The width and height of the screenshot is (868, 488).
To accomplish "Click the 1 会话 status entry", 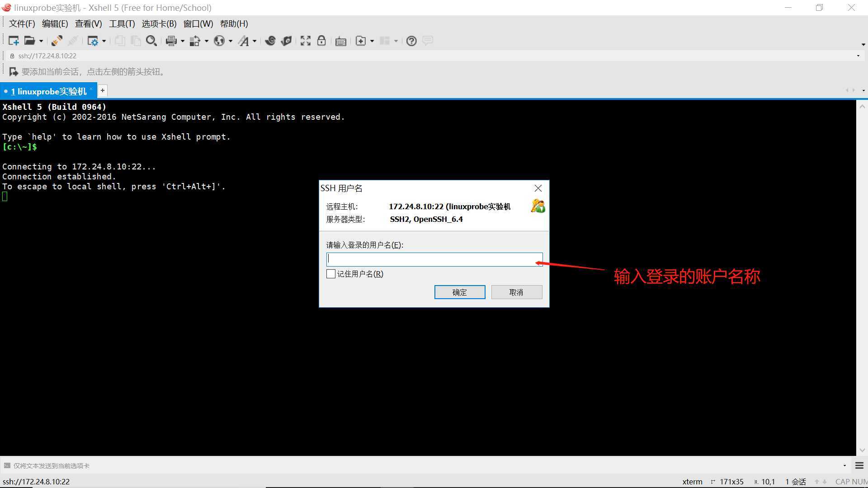I will point(796,482).
